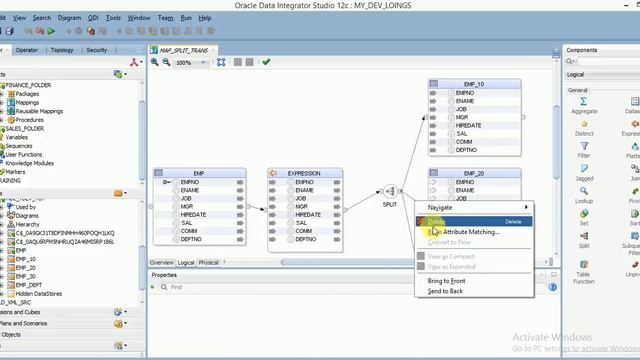640x360 pixels.
Task: Open the Tools menu
Action: (113, 18)
